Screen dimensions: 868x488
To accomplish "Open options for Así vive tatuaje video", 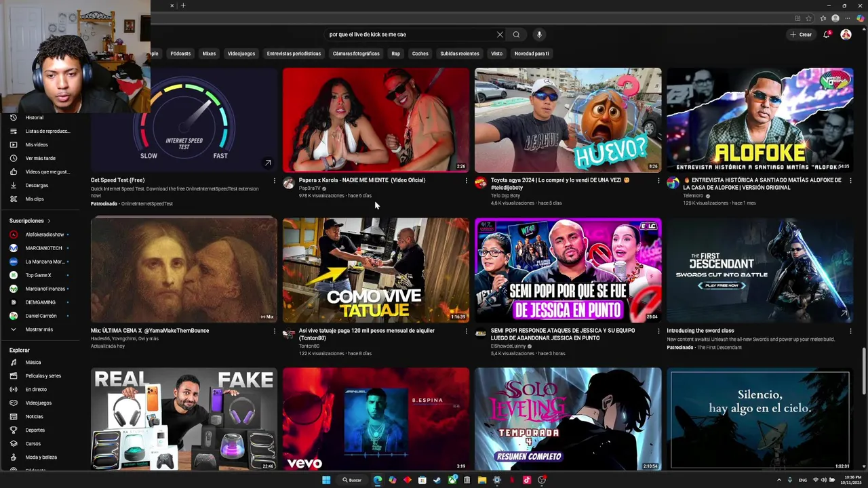I will pos(466,331).
